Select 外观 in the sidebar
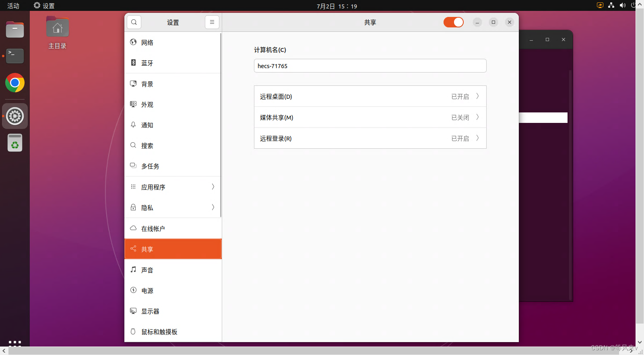644x355 pixels. (173, 104)
